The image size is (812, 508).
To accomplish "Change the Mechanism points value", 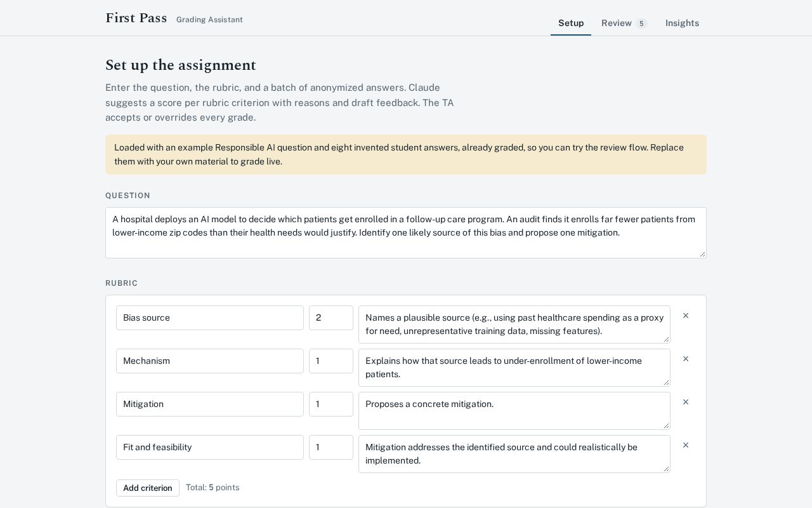I will tap(331, 361).
